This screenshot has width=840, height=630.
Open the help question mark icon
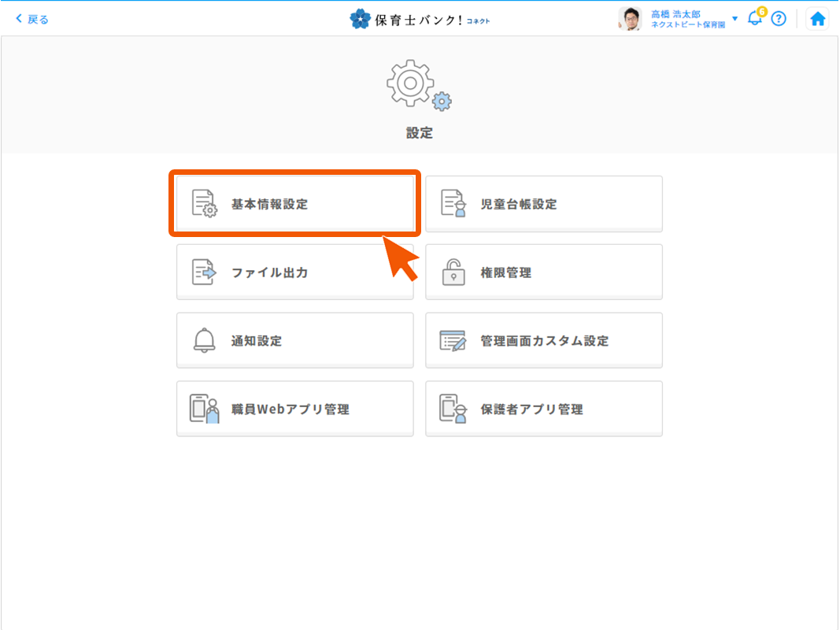(x=779, y=19)
